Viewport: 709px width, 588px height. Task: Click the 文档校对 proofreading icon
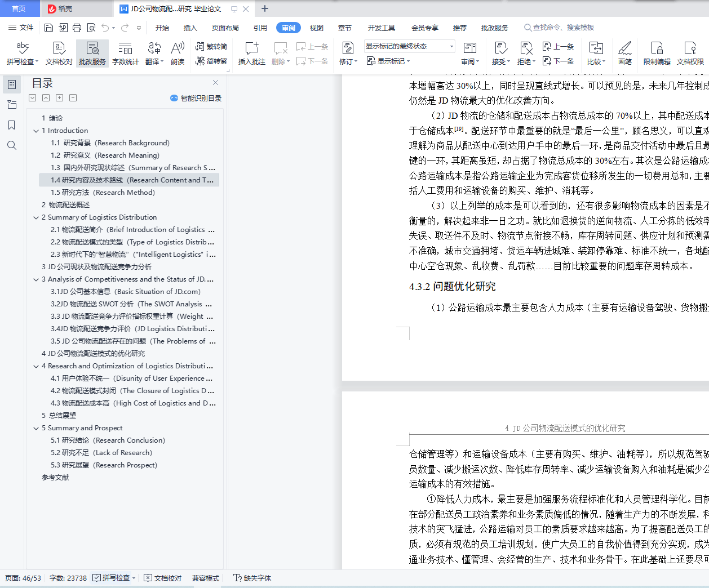(59, 54)
